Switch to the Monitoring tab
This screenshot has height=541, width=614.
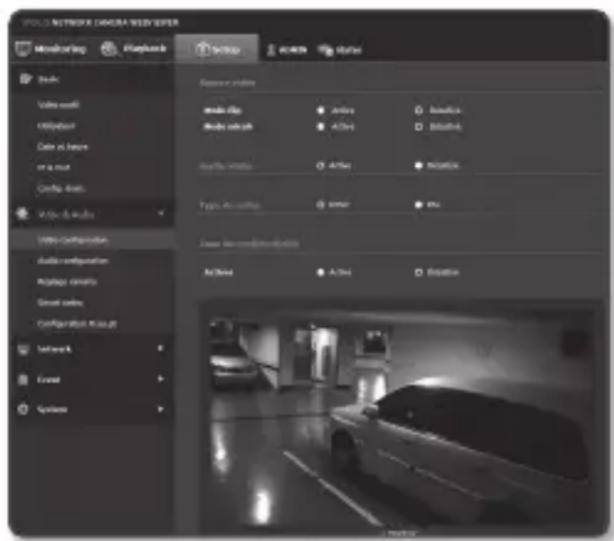pyautogui.click(x=58, y=48)
